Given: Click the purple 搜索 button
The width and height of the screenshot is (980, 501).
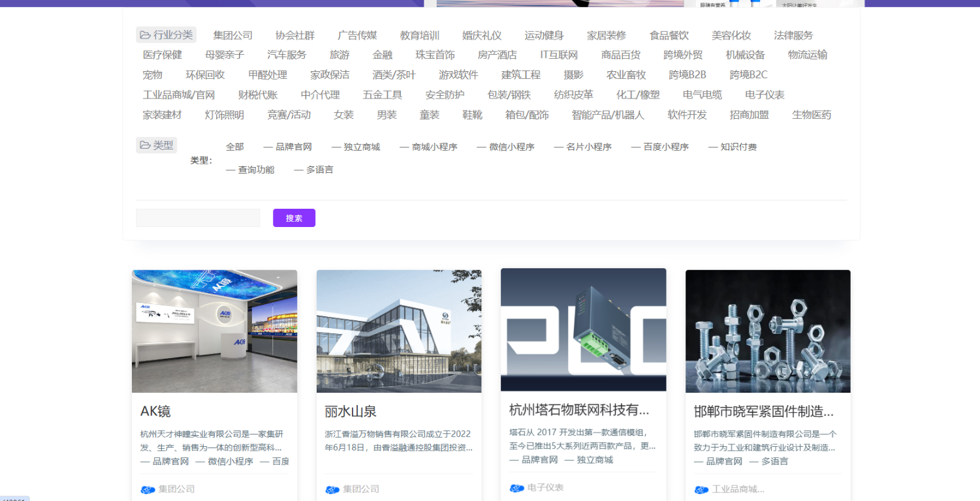Looking at the screenshot, I should (294, 218).
